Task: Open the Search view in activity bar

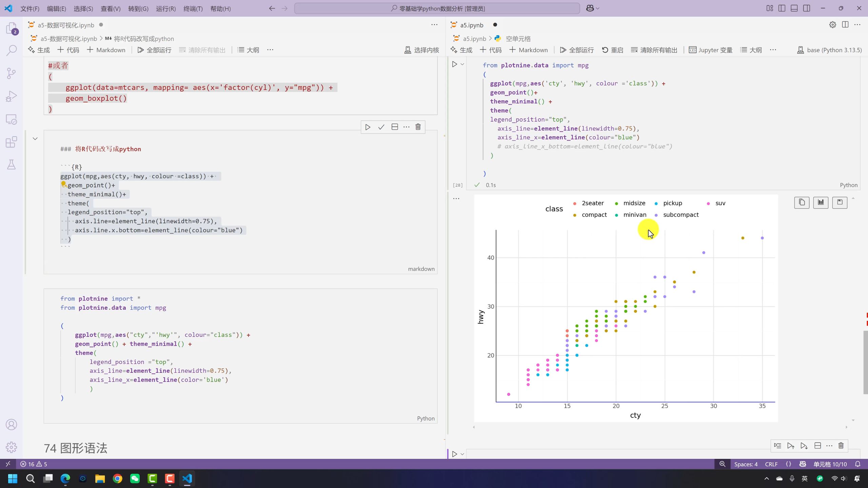Action: tap(12, 51)
